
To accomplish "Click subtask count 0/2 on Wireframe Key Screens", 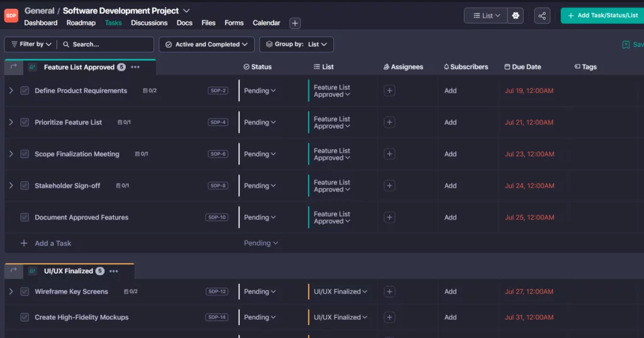I will 131,291.
